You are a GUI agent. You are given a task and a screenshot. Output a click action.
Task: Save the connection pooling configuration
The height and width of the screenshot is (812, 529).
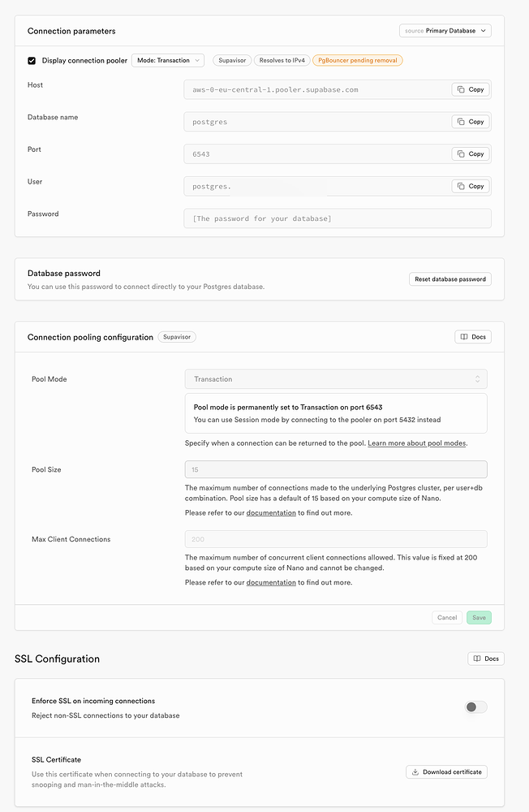point(478,617)
